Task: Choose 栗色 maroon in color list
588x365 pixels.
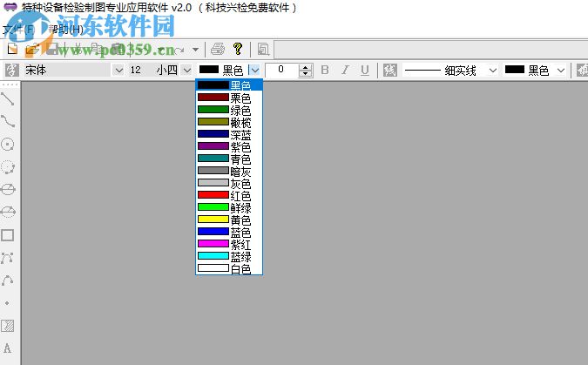Action: coord(229,98)
